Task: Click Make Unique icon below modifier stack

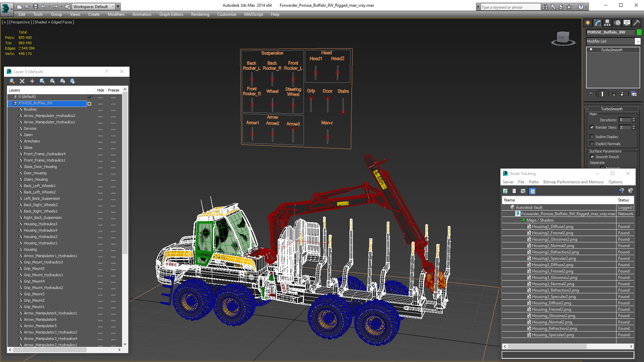Action: [614, 94]
